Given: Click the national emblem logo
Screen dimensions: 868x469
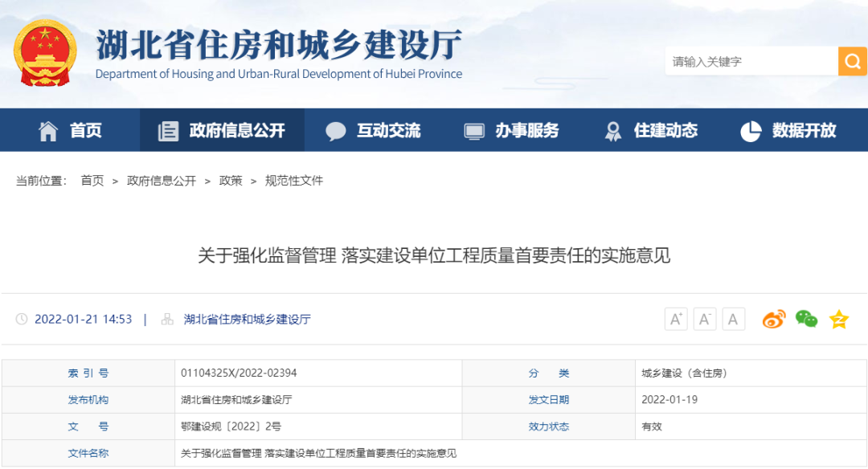Looking at the screenshot, I should click(x=46, y=52).
